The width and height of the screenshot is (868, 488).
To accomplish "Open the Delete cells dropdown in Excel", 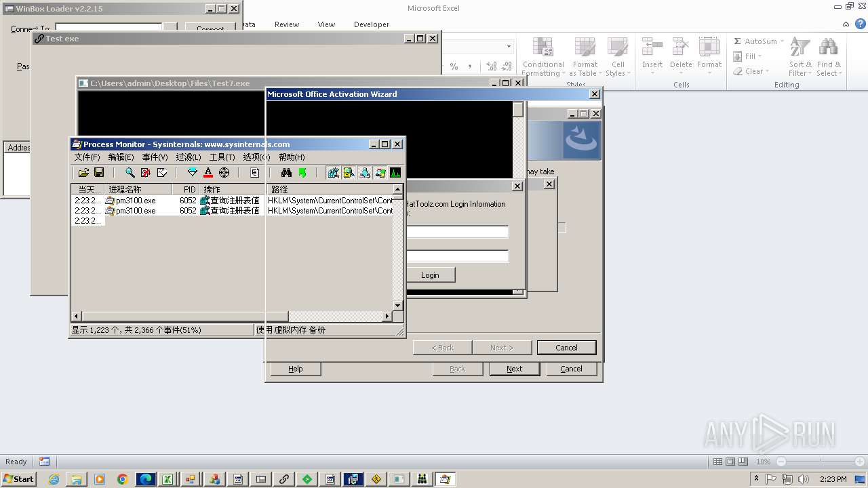I will point(681,57).
